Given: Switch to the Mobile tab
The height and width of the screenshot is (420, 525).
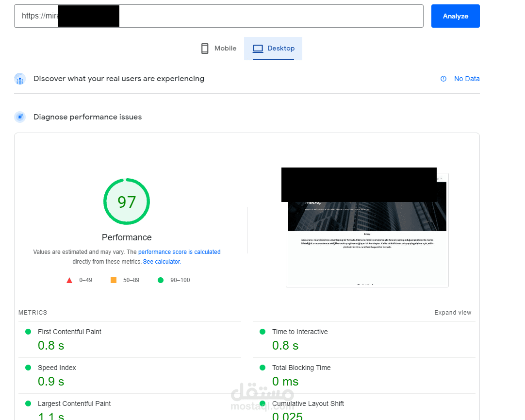Looking at the screenshot, I should 219,48.
